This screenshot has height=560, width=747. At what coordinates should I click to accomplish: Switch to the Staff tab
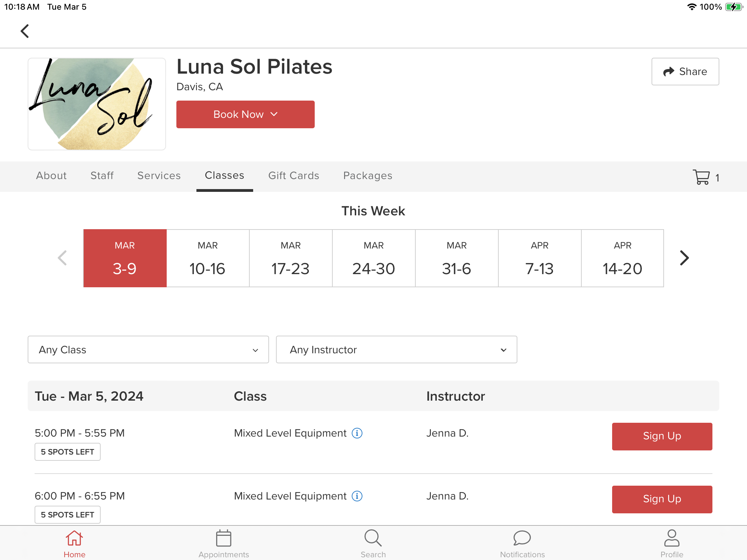coord(102,176)
